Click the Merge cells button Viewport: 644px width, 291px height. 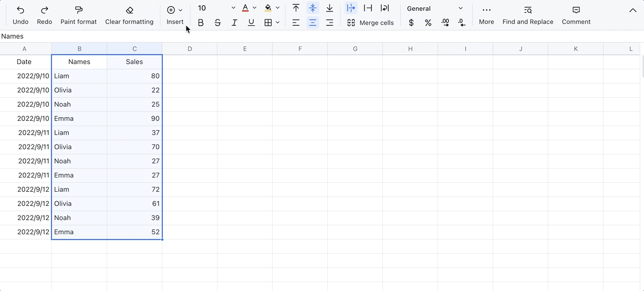click(370, 23)
